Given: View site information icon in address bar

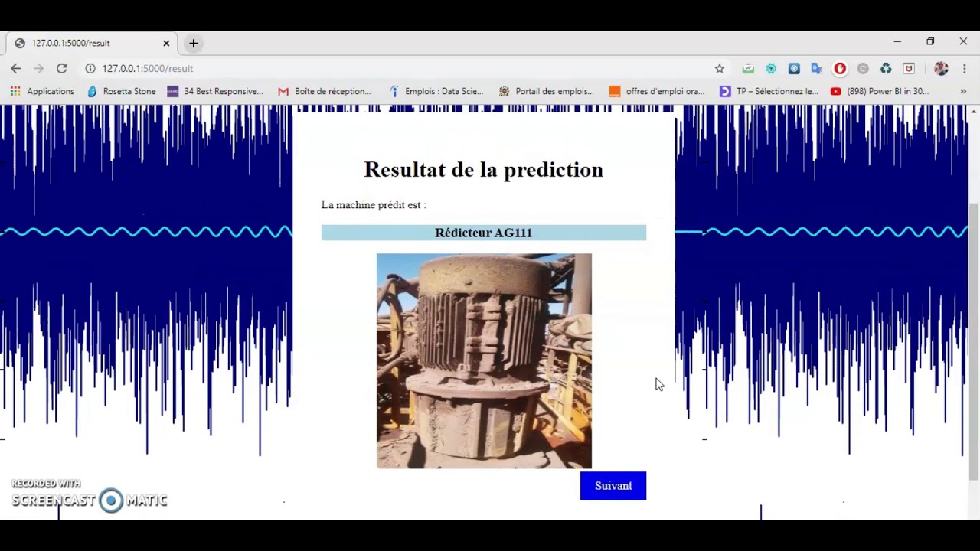Looking at the screenshot, I should pos(90,68).
